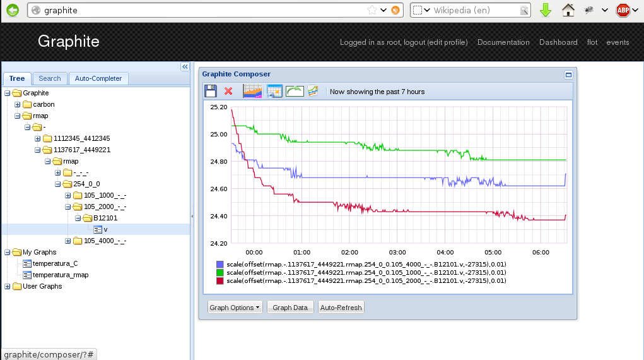Click the Adblock Plus ABP icon
The height and width of the screenshot is (360, 644).
coord(623,10)
